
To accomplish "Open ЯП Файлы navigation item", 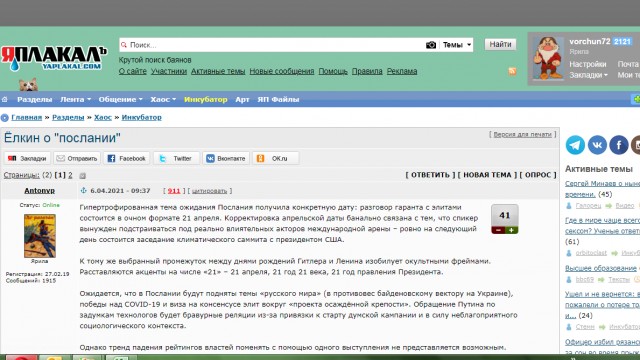I will (x=278, y=99).
